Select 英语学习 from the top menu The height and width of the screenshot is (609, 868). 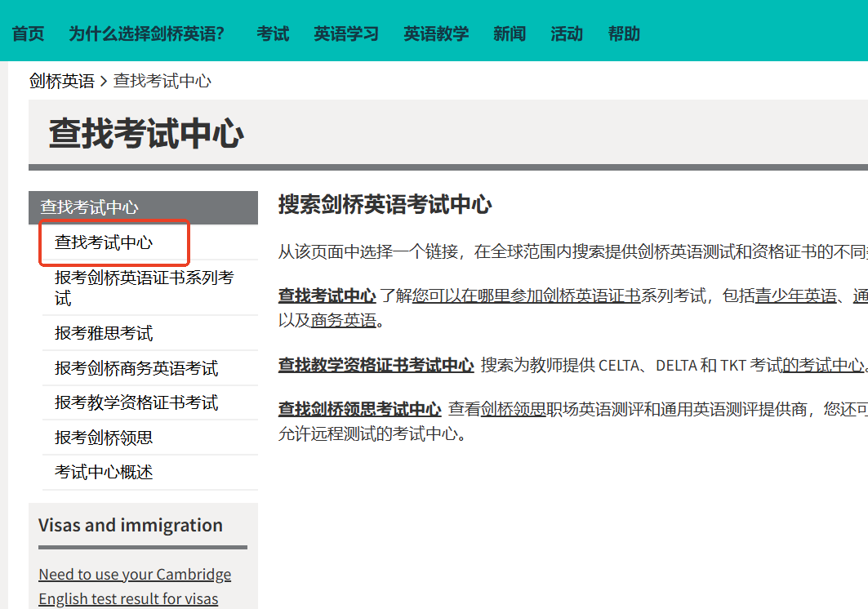tap(346, 33)
